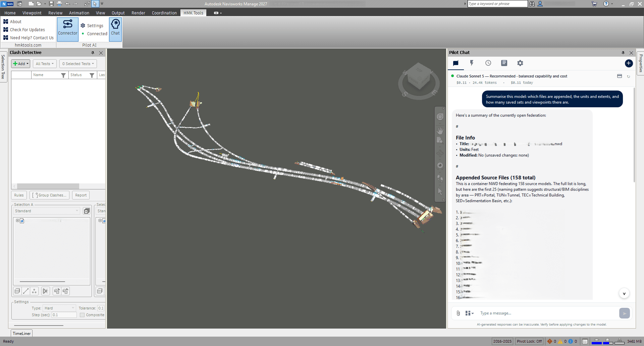The height and width of the screenshot is (346, 644).
Task: Open the notes document tab in Pilot Chat
Action: (x=504, y=63)
